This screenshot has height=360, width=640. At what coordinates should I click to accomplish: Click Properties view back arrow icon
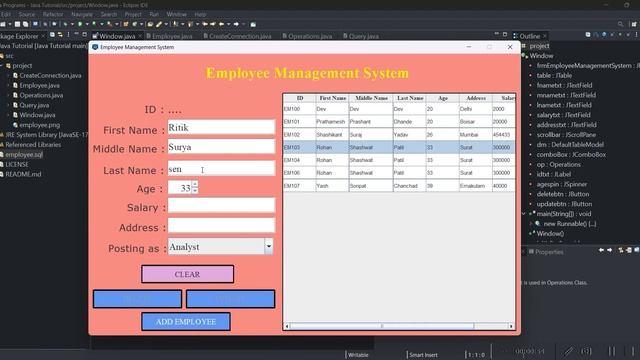[601, 250]
